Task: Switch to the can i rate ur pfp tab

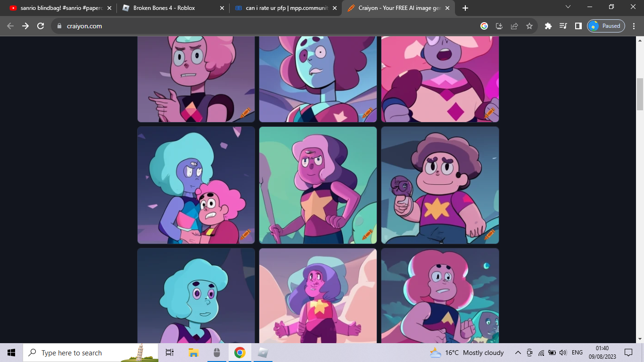Action: tap(286, 8)
